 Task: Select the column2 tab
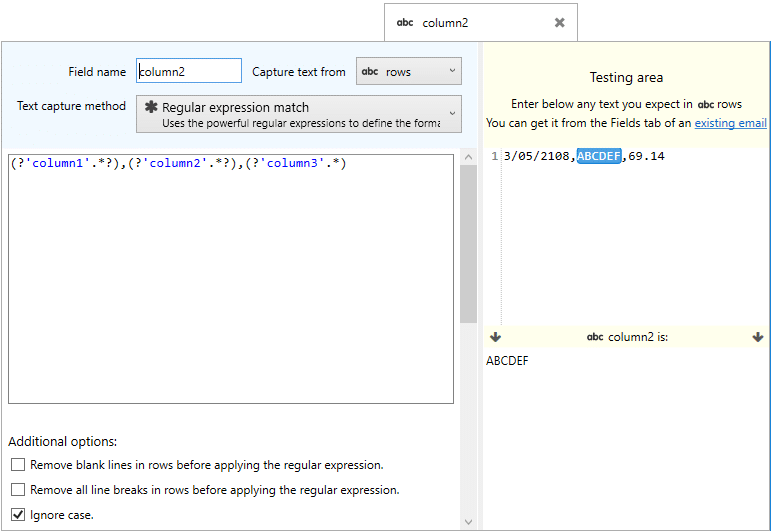pos(480,23)
